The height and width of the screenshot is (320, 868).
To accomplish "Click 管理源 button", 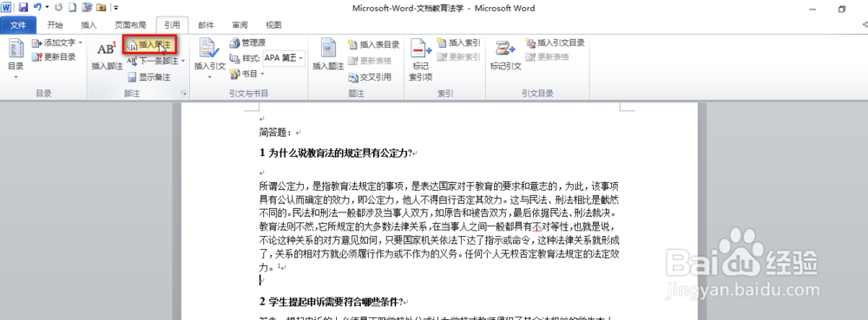I will (x=247, y=42).
